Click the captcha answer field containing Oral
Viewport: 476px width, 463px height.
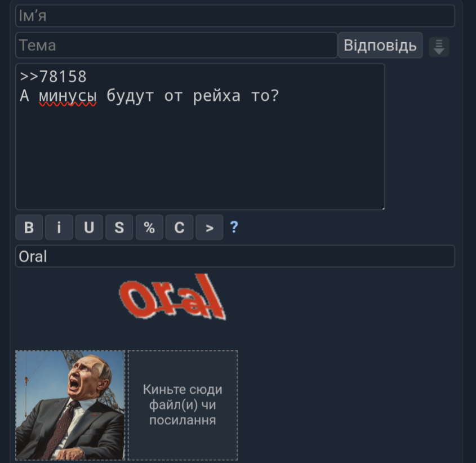coord(235,256)
